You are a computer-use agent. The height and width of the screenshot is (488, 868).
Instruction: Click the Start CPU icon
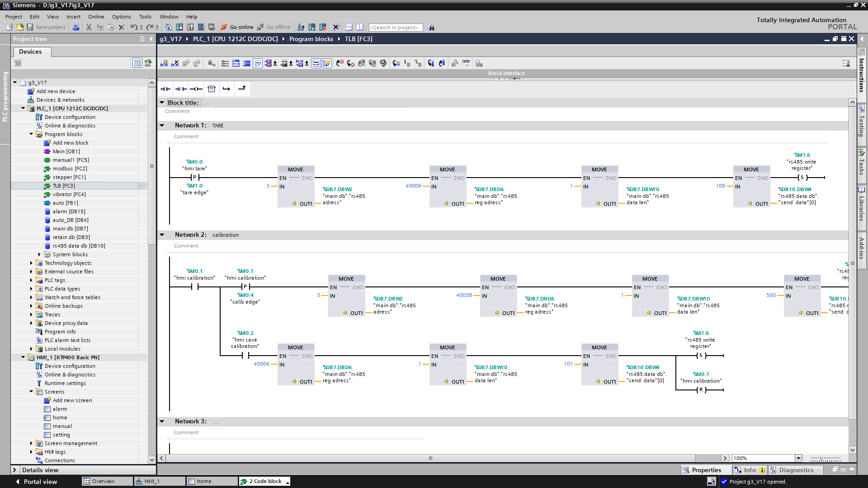click(x=311, y=27)
